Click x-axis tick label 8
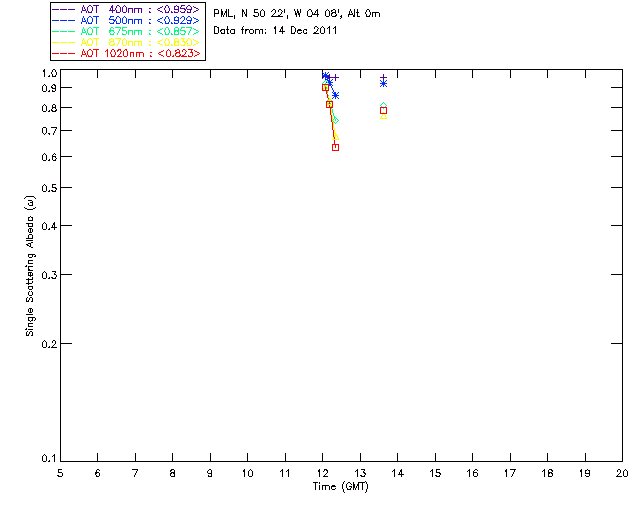This screenshot has width=640, height=512. click(x=173, y=473)
